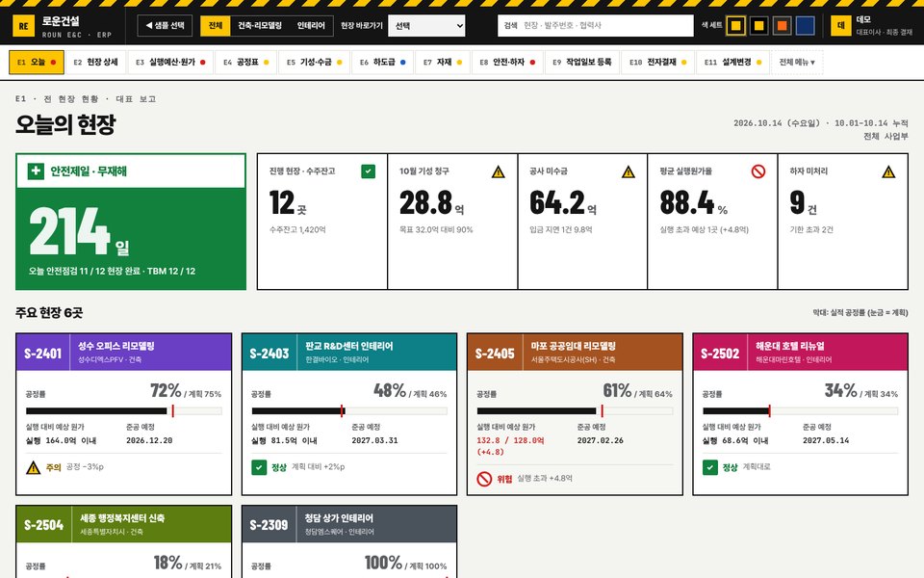The width and height of the screenshot is (924, 578).
Task: Open the E3 실행예산·원가 tab
Action: (170, 62)
